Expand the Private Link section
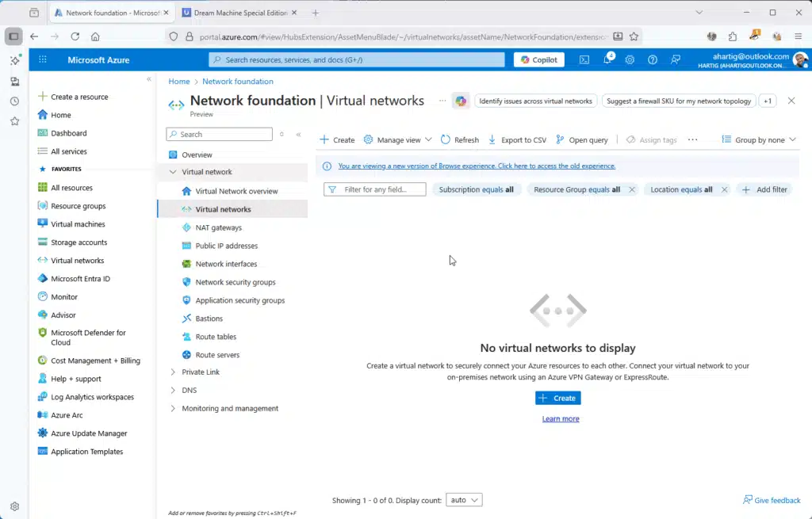Screen dimensions: 812x519 (x=173, y=372)
